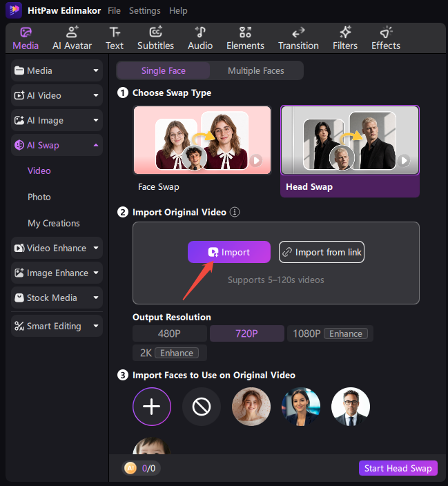Select 1080P Enhance output resolution
The height and width of the screenshot is (486, 448).
pos(330,333)
